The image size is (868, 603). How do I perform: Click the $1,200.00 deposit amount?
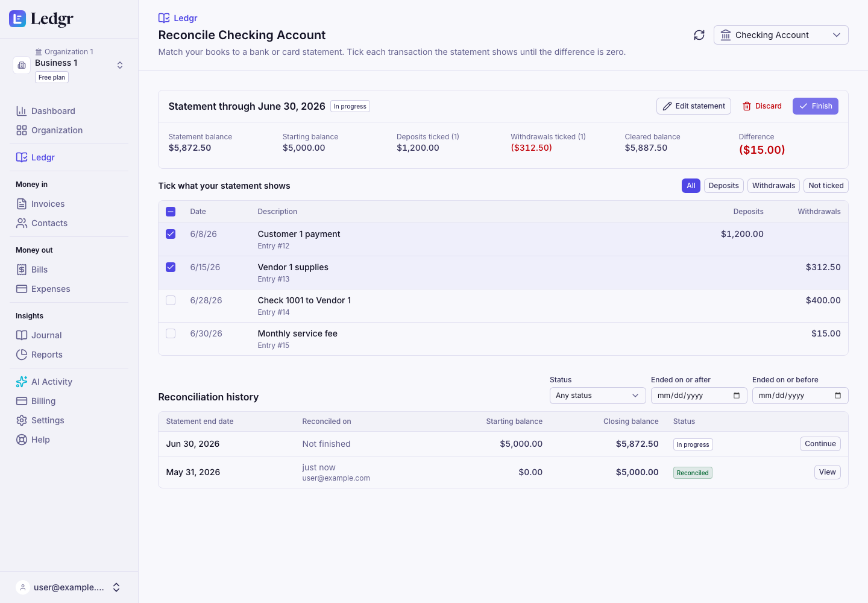(x=742, y=234)
